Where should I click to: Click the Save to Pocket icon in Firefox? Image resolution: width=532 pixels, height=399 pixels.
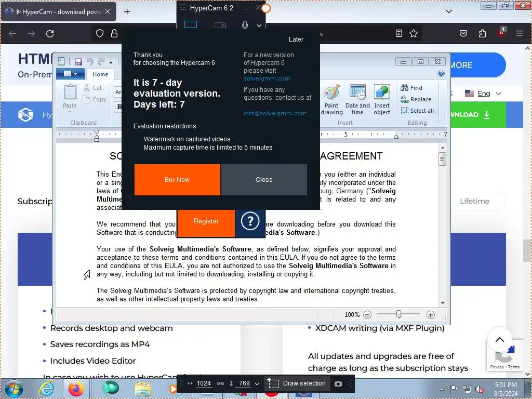tap(463, 33)
